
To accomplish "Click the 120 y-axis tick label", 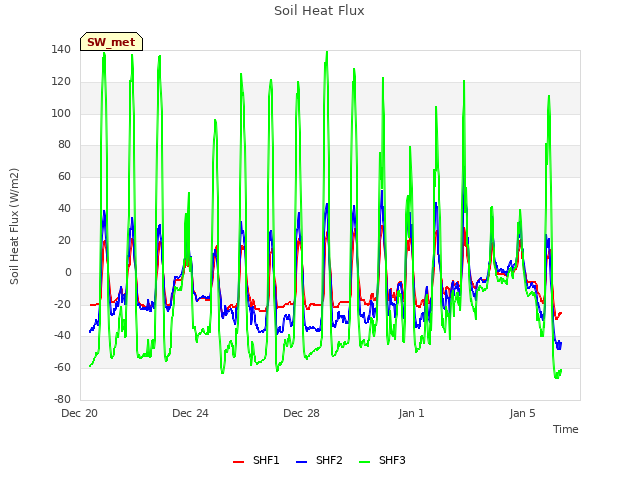I will [x=61, y=81].
